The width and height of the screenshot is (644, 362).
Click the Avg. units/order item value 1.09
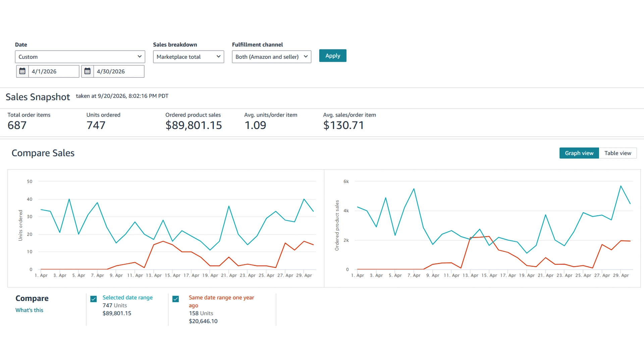255,125
